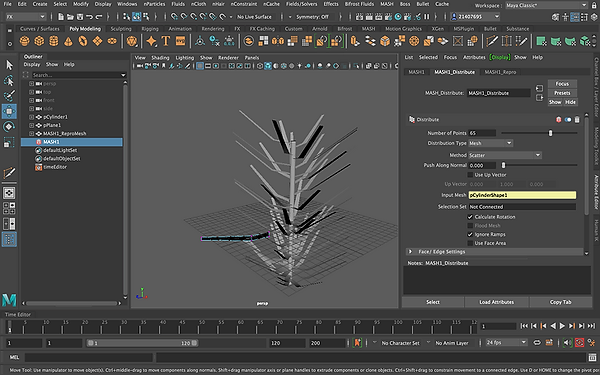This screenshot has height=375, width=600.
Task: Uncheck the Ignore Ramps checkbox
Action: [470, 235]
